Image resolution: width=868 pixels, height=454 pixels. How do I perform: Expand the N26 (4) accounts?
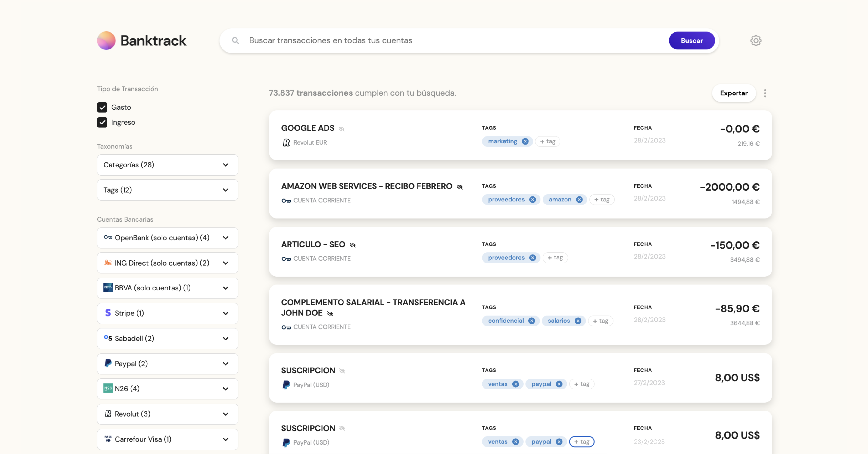tap(168, 389)
